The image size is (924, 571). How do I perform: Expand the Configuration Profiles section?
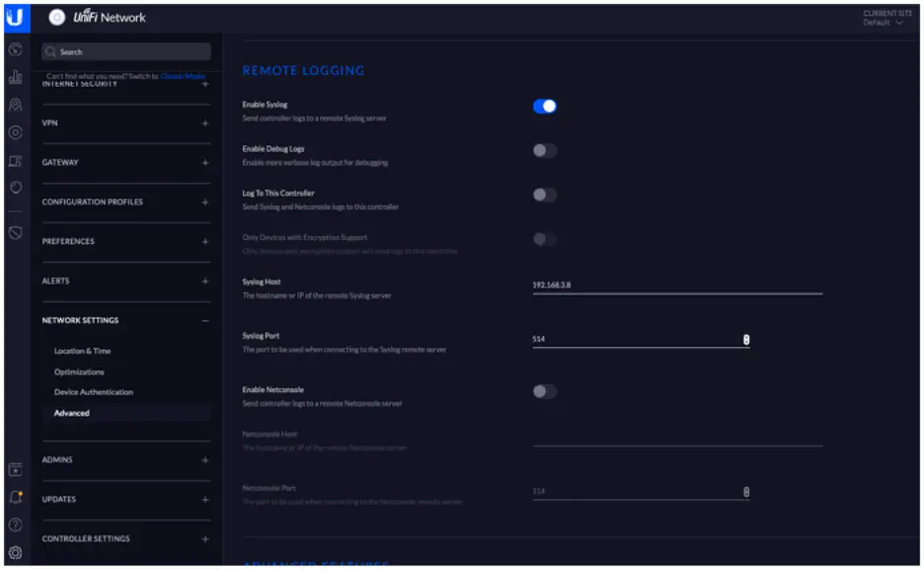[x=205, y=203]
